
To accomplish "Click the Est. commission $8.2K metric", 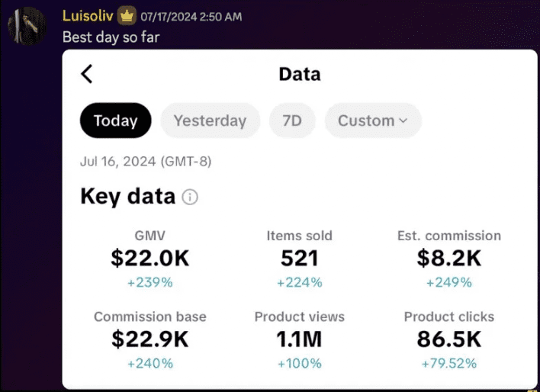I will coord(449,259).
